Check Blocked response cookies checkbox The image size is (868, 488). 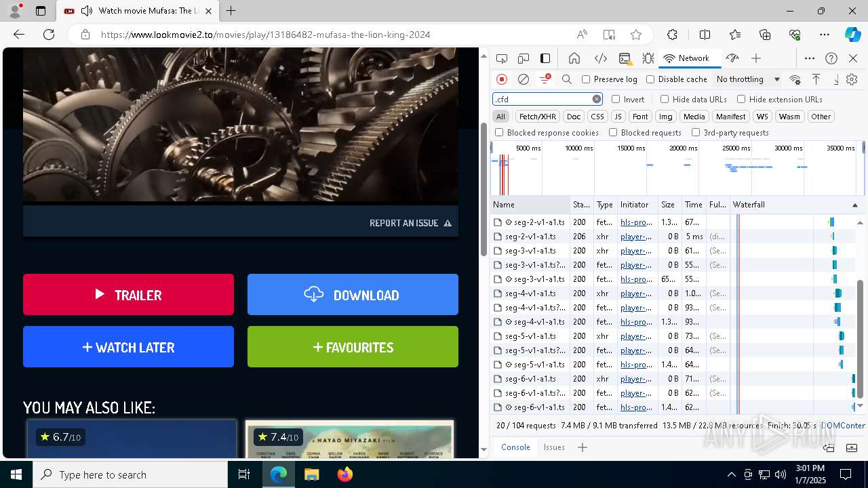click(x=499, y=133)
